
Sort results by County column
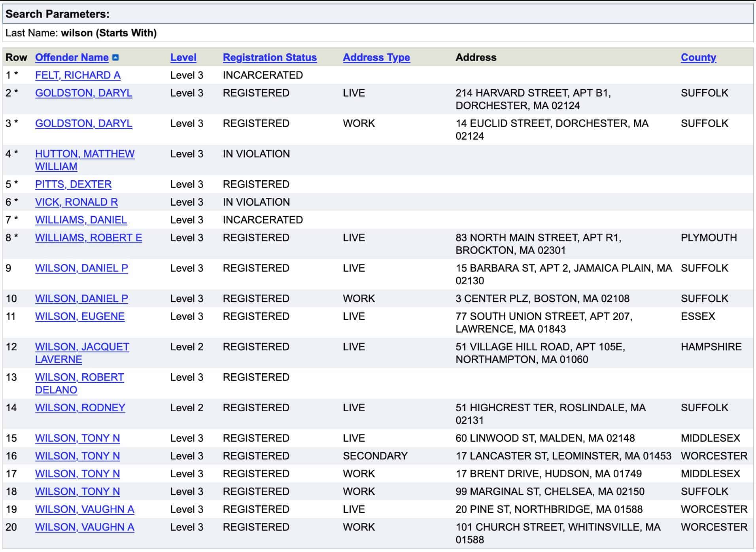698,58
